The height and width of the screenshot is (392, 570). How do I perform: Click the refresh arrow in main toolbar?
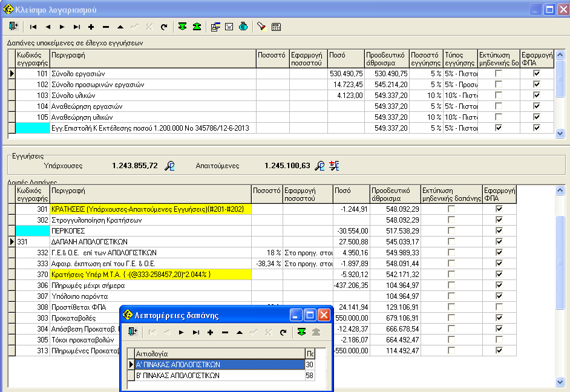click(x=164, y=27)
